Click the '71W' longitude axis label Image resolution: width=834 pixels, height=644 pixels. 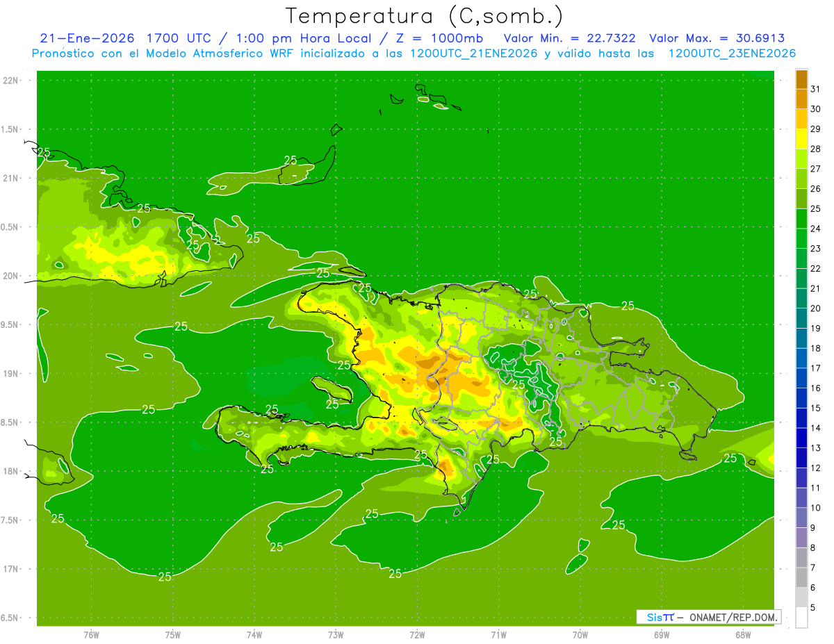[498, 635]
